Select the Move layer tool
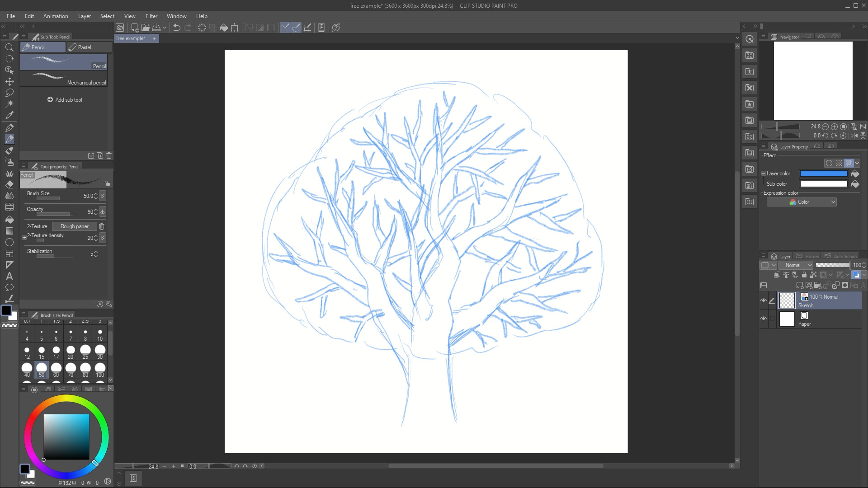 9,81
